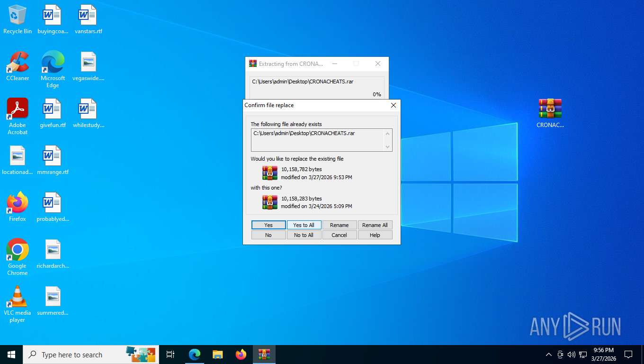
Task: Open the volume control in the tray
Action: (x=572, y=355)
